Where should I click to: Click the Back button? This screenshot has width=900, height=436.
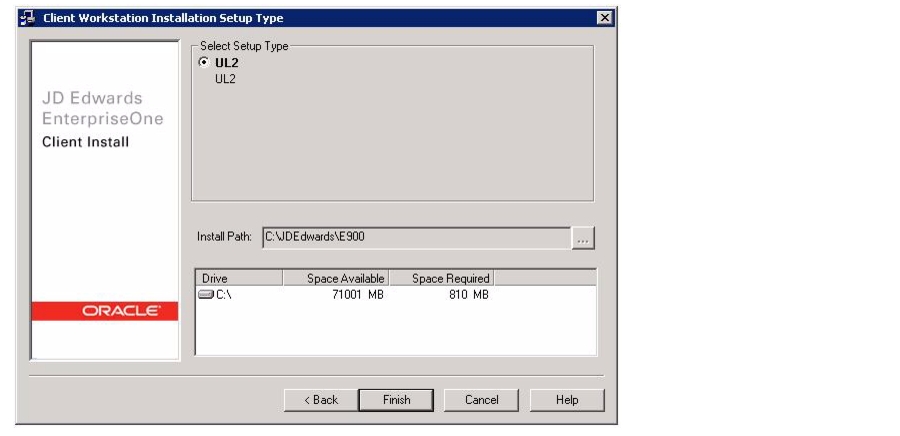(x=321, y=400)
